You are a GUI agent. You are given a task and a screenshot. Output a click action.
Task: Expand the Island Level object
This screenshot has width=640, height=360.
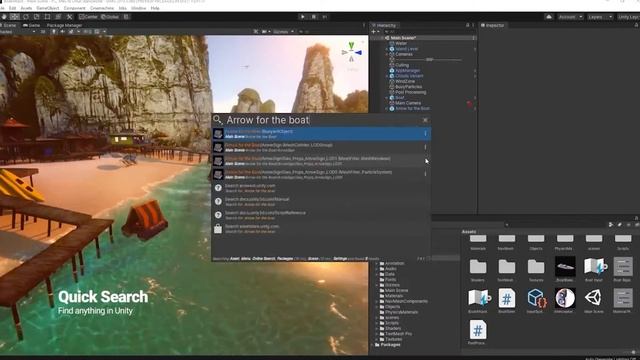click(387, 49)
